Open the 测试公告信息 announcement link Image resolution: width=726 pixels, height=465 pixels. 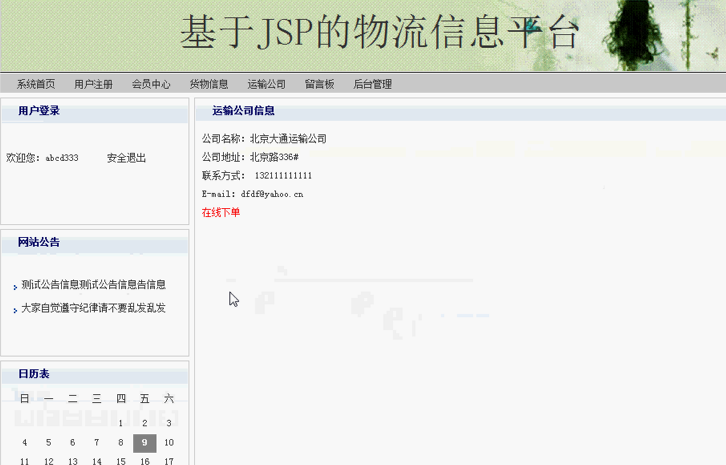coord(93,285)
